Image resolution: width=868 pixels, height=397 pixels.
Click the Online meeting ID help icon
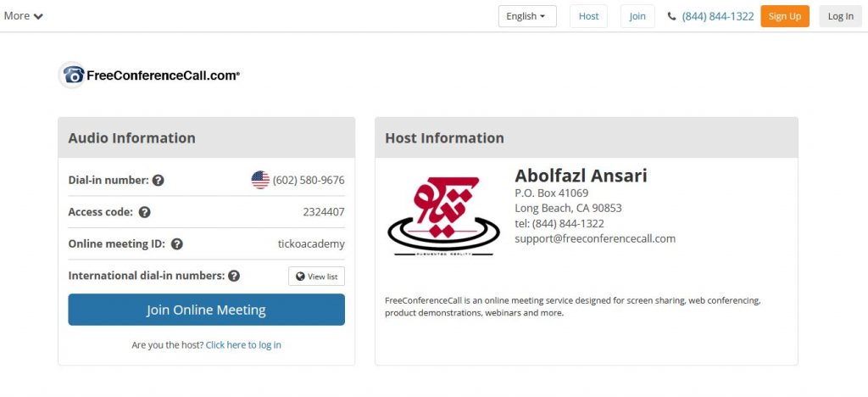point(176,243)
